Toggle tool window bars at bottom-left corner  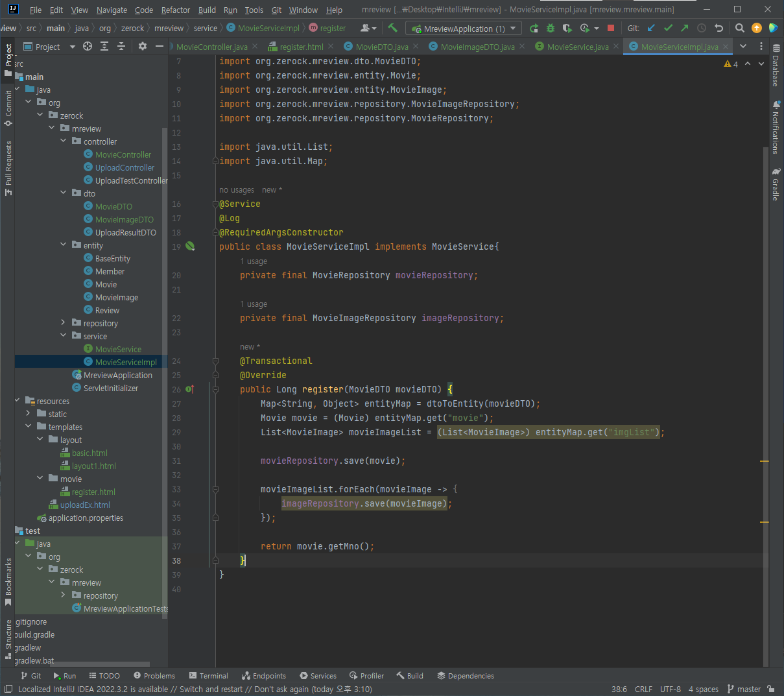coord(8,689)
